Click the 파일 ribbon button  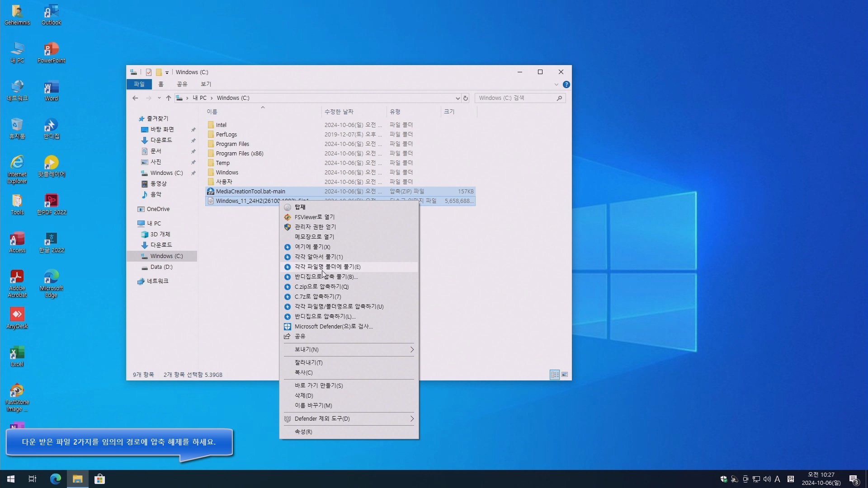(139, 84)
